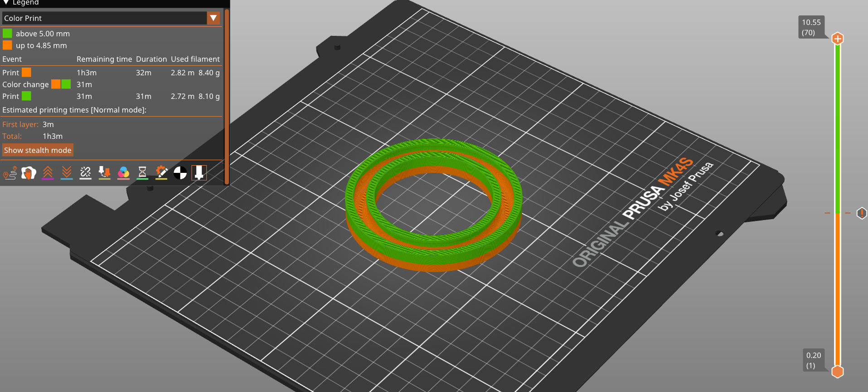Viewport: 868px width, 392px height.
Task: Toggle tool changes visibility icon
Action: click(x=104, y=173)
